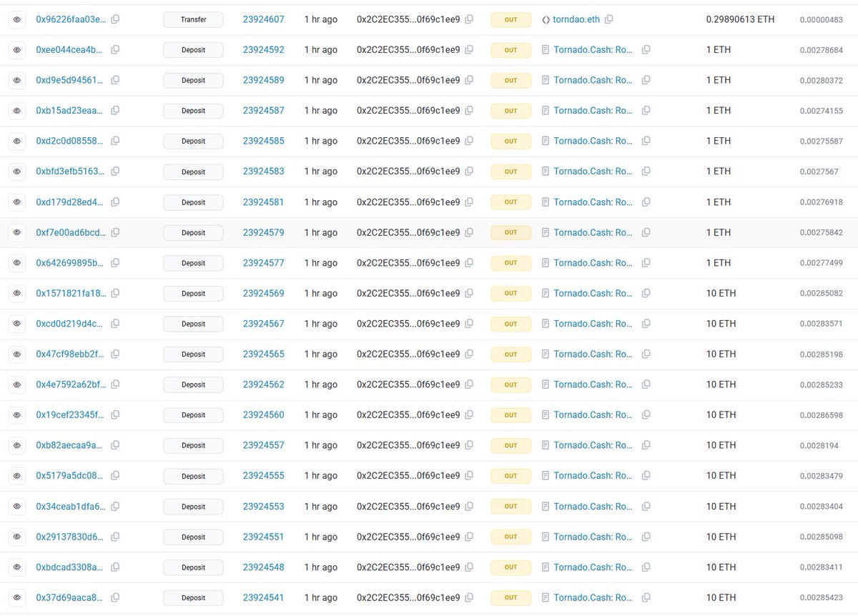
Task: Open block 23924562
Action: (264, 384)
